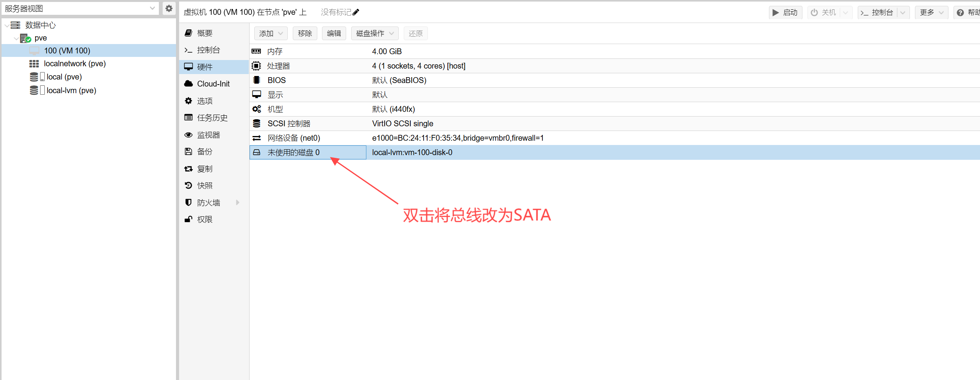Open the 添加 add dropdown
The height and width of the screenshot is (380, 980).
click(x=271, y=34)
